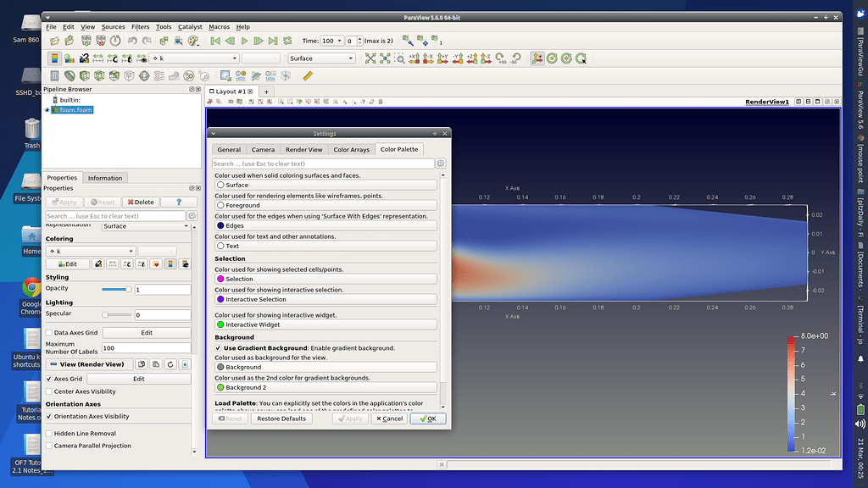Toggle animation loop mode
The height and width of the screenshot is (488, 868).
287,41
